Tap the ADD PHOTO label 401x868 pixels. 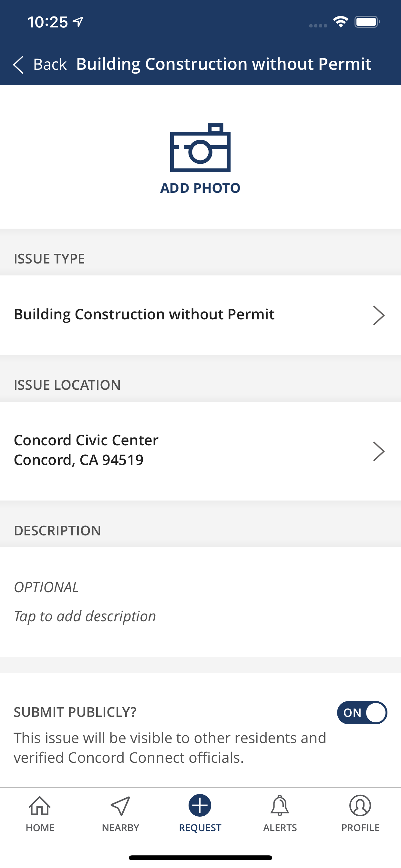click(200, 188)
